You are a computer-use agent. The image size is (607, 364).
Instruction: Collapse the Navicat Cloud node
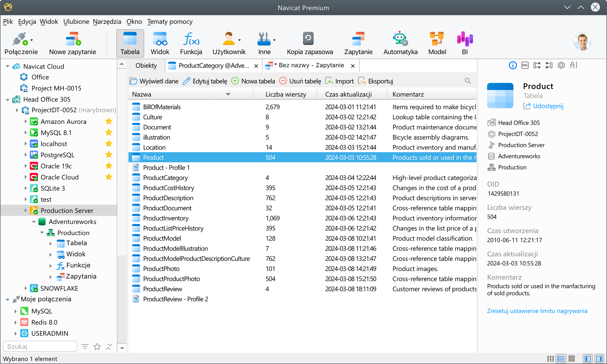point(8,66)
